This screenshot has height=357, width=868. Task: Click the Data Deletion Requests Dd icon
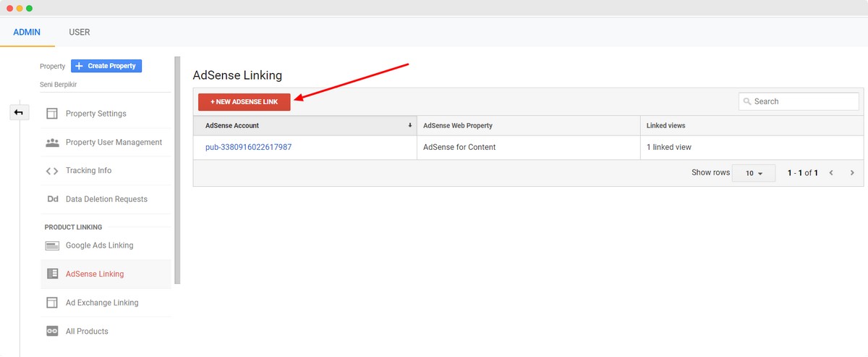52,199
